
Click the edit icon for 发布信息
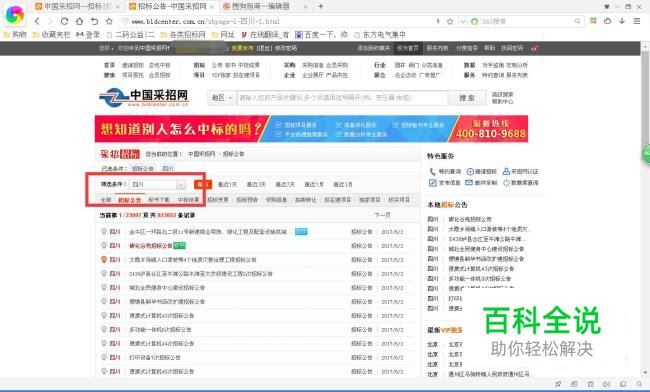click(x=433, y=183)
